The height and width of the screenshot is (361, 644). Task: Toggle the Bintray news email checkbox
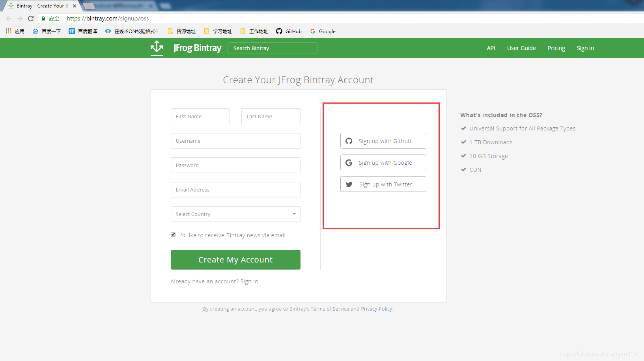pos(173,234)
